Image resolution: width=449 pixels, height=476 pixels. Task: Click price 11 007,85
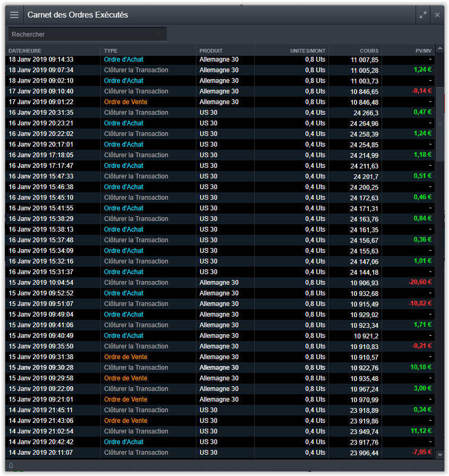(365, 60)
